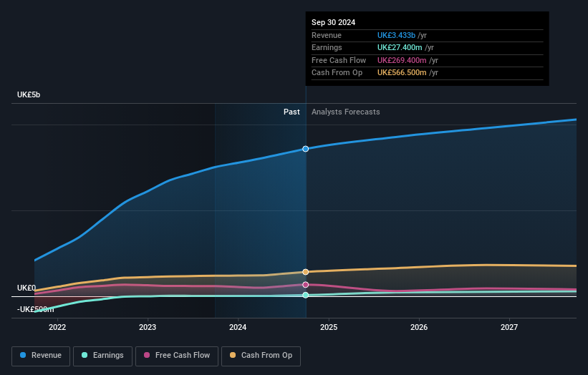Click the UK£3.433b revenue value
This screenshot has height=375, width=588.
[396, 35]
